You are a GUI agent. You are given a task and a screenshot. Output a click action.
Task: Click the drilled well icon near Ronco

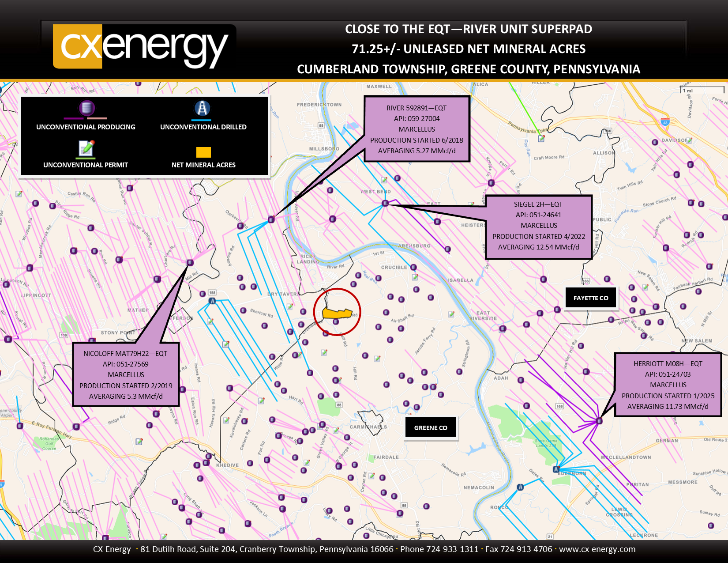click(x=521, y=487)
